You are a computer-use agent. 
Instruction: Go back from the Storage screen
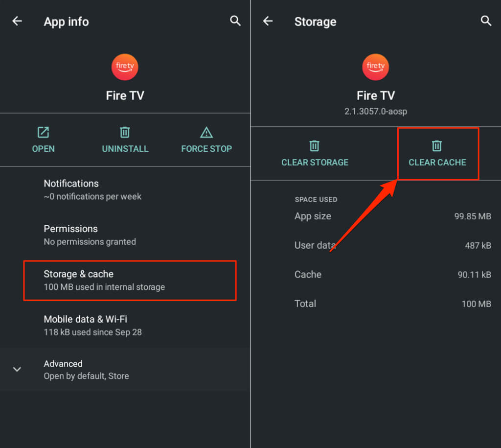coord(268,21)
